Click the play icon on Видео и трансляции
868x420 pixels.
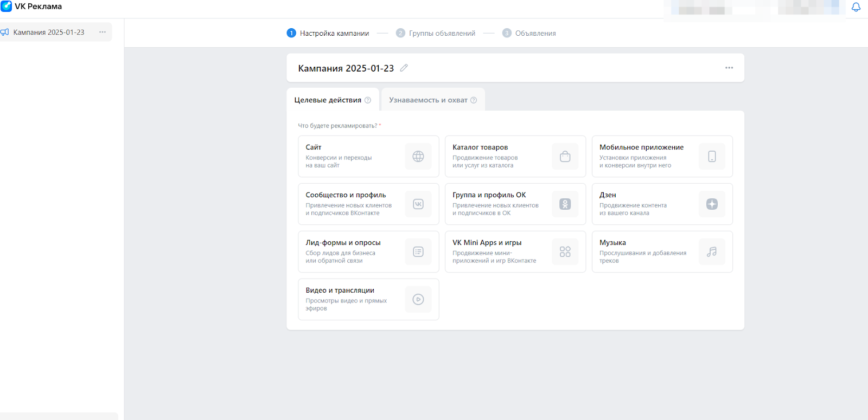[x=418, y=299]
